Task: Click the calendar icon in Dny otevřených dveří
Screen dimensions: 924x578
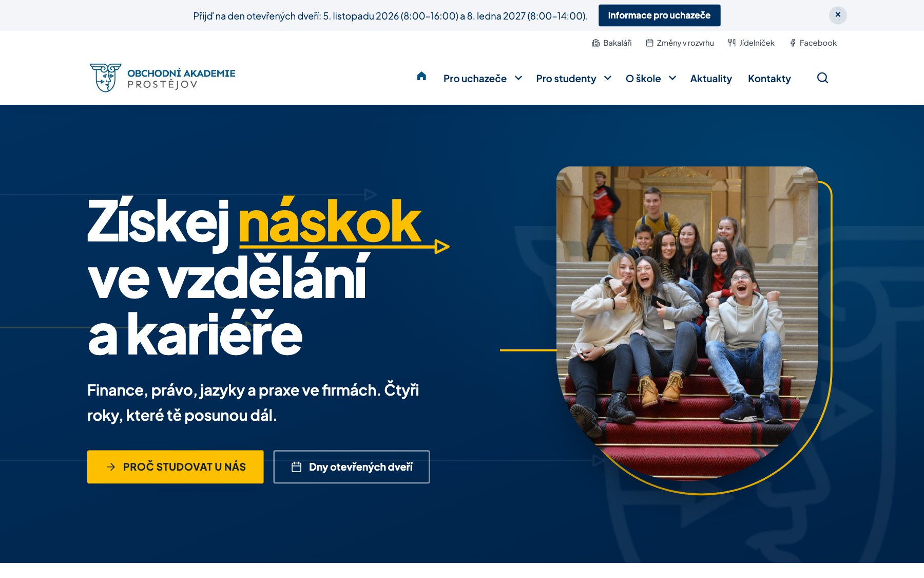Action: pos(296,467)
